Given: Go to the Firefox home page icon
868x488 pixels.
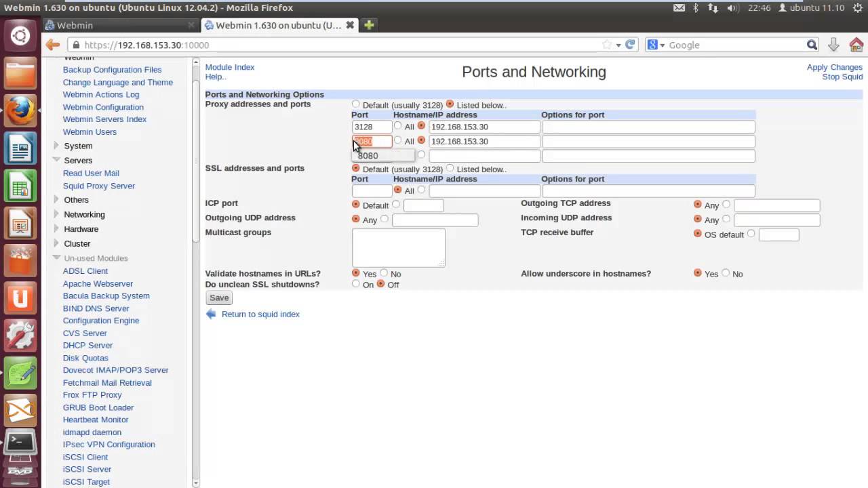Looking at the screenshot, I should [x=856, y=45].
